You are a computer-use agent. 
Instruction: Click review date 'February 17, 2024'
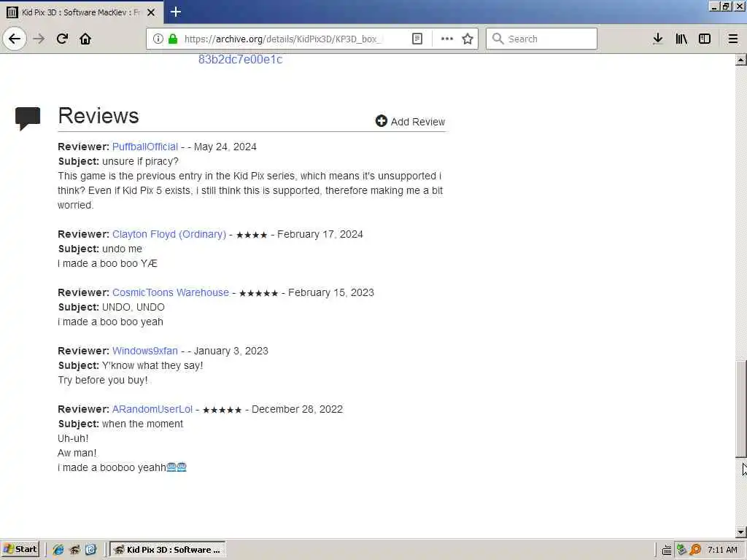coord(320,234)
